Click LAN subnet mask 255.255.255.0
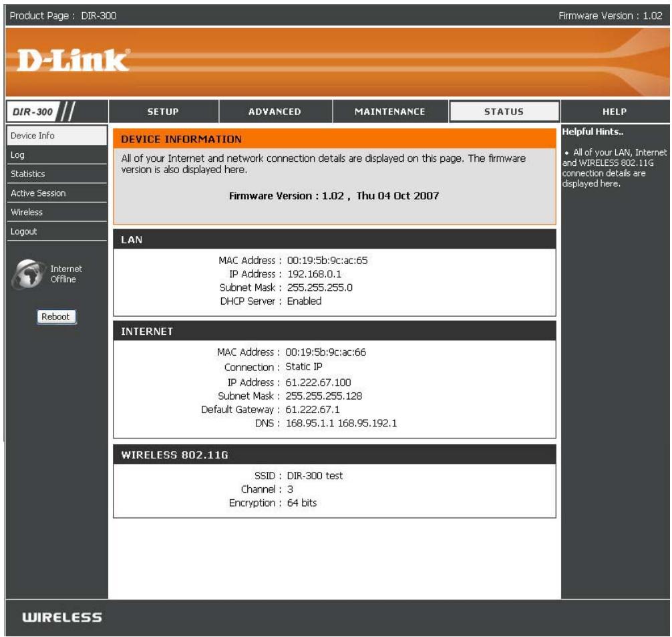The image size is (672, 637). (320, 287)
